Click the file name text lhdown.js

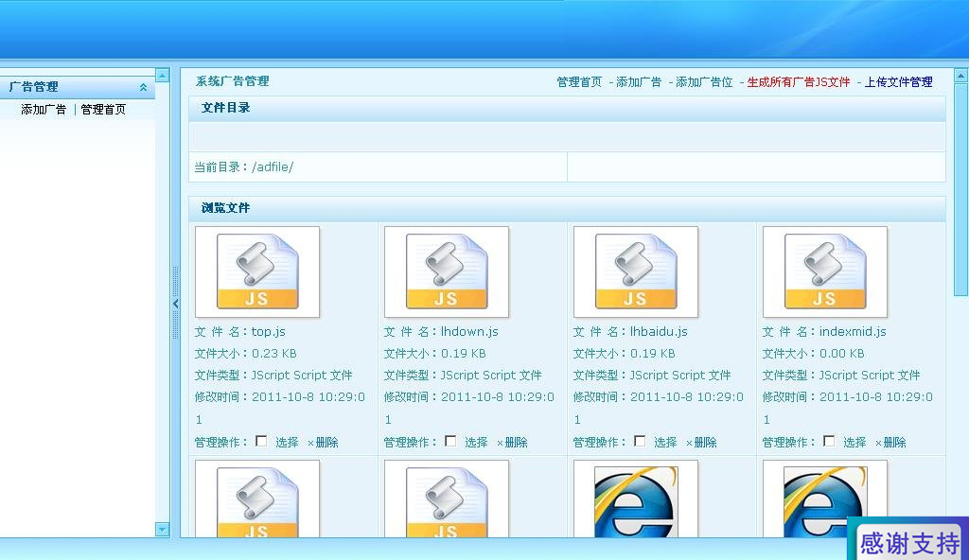tap(469, 332)
